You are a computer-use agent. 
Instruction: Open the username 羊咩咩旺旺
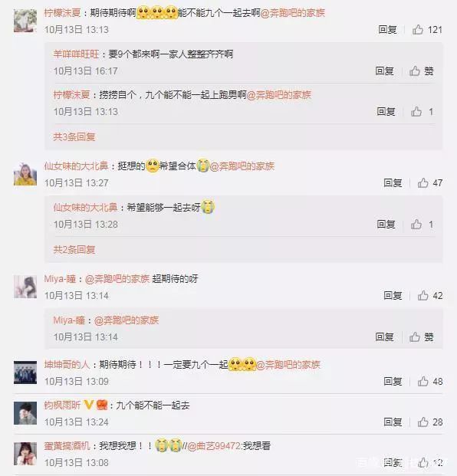(x=76, y=54)
